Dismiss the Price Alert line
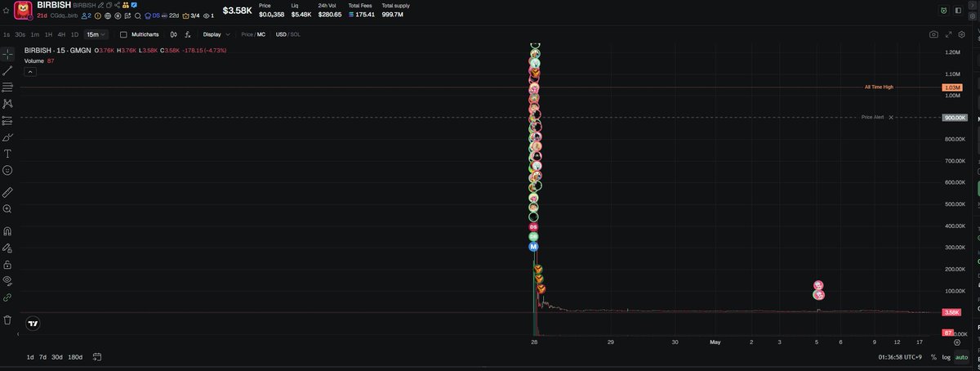Screen dimensions: 980x371 pyautogui.click(x=891, y=117)
